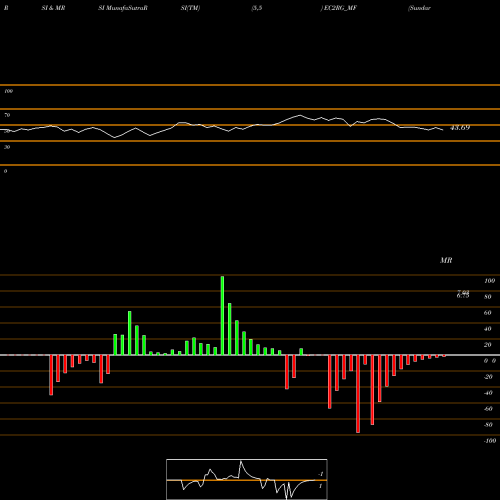
Task: Click the MR axis label 100
Action: pos(489,281)
